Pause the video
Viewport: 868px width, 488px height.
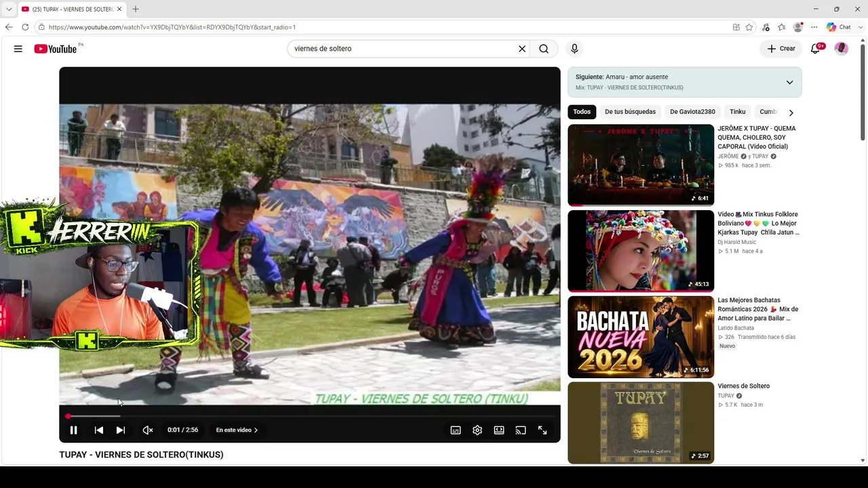[x=74, y=430]
